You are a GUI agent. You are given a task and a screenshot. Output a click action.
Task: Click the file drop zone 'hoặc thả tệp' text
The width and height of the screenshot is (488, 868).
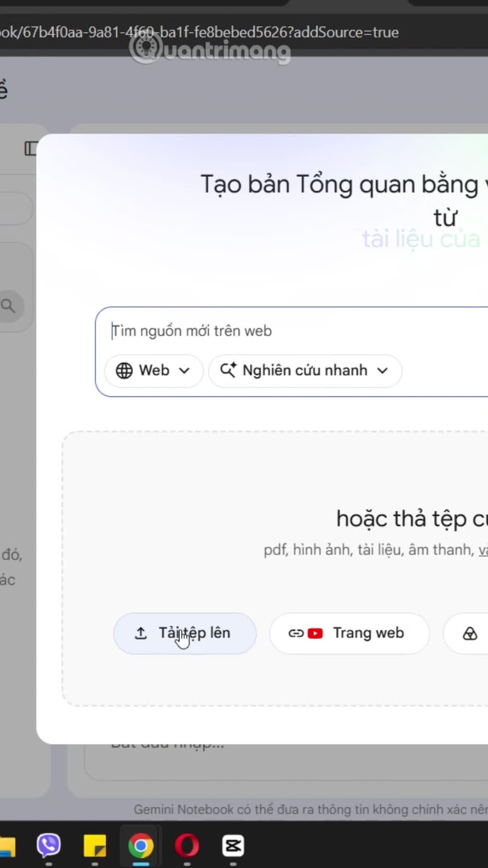pos(412,519)
